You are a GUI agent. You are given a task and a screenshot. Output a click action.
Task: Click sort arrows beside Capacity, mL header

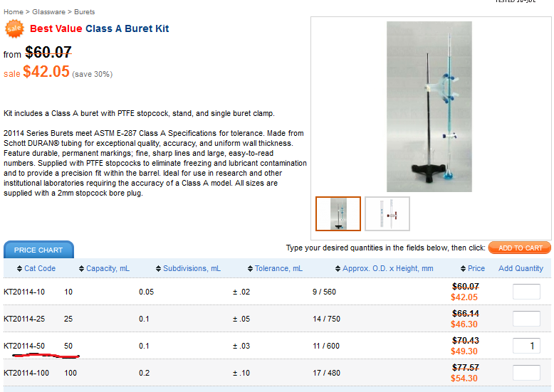(80, 269)
